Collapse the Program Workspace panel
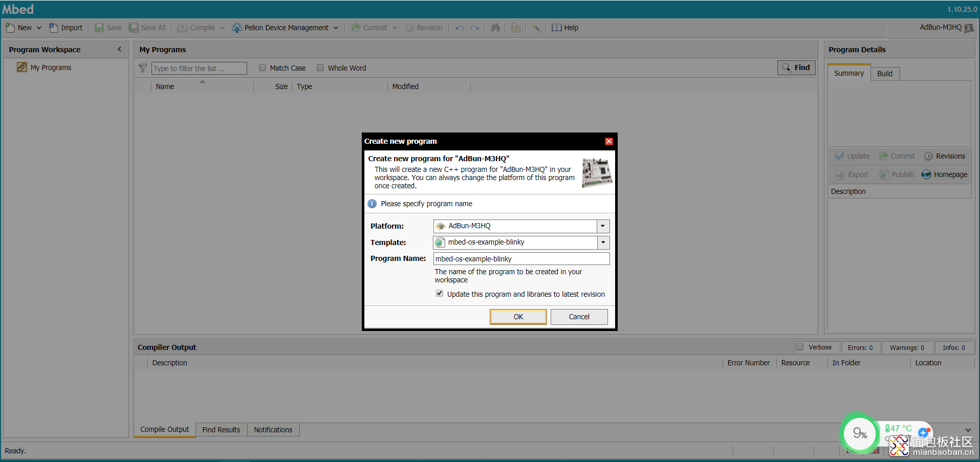This screenshot has width=980, height=462. tap(120, 50)
